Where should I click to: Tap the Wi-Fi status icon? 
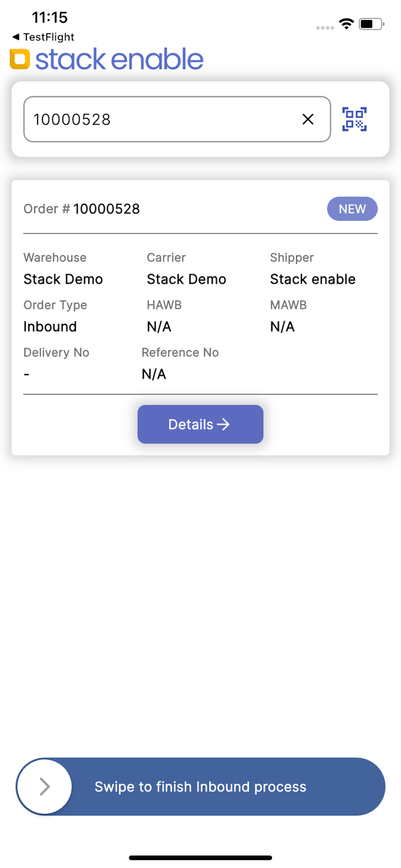pos(346,24)
